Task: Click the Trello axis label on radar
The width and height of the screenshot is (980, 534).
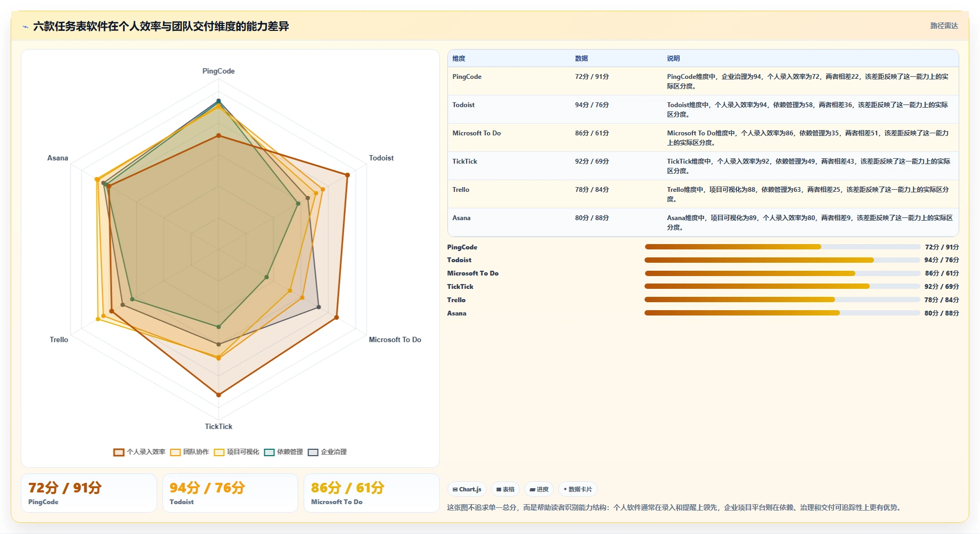Action: [x=59, y=339]
